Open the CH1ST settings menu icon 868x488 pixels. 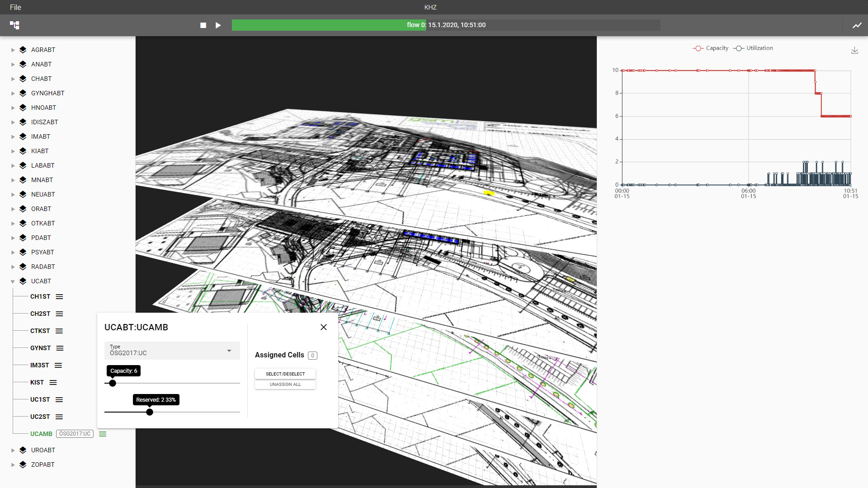click(60, 297)
